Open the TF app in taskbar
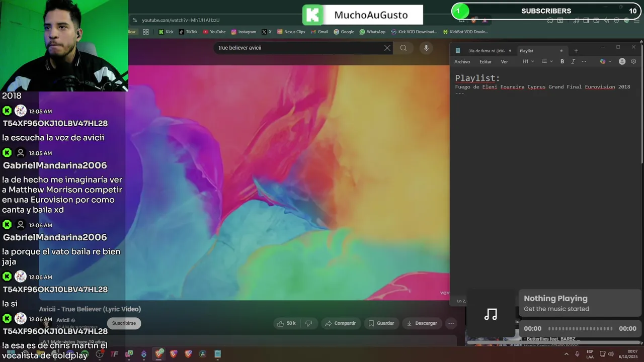 [x=114, y=354]
